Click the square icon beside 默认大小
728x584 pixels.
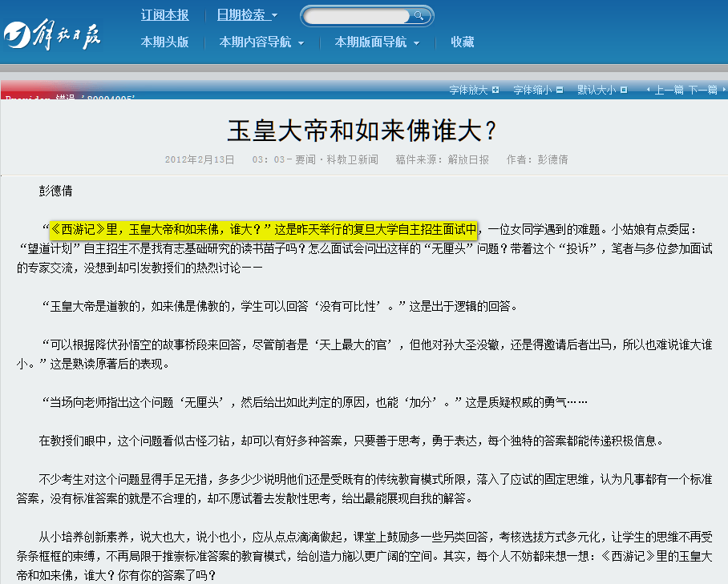(623, 90)
